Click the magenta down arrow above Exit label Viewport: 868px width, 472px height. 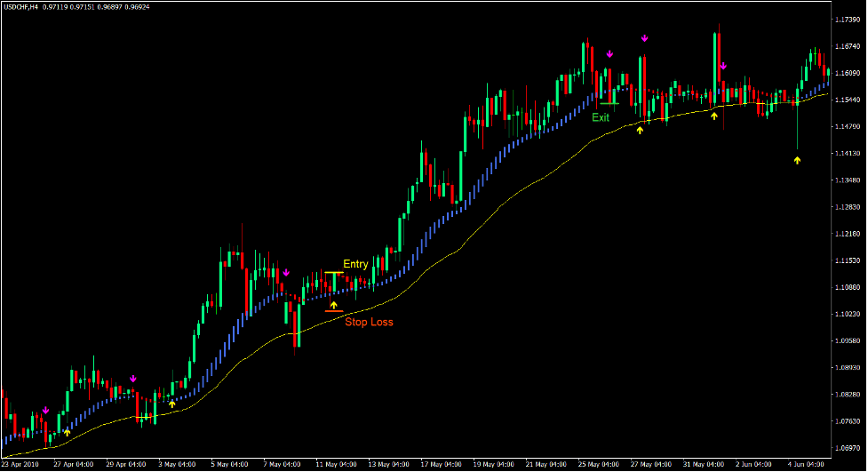pyautogui.click(x=609, y=53)
